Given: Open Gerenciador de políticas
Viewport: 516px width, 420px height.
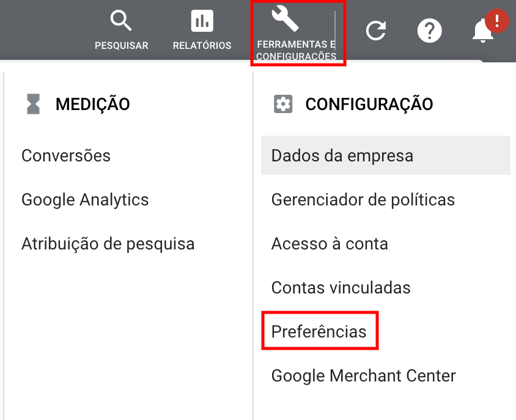Looking at the screenshot, I should click(x=363, y=200).
